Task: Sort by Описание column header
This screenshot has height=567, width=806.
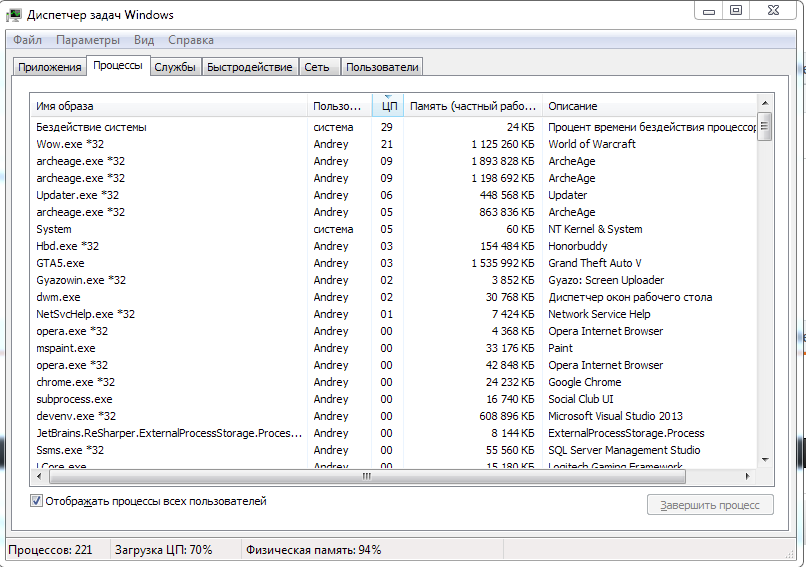Action: coord(650,106)
